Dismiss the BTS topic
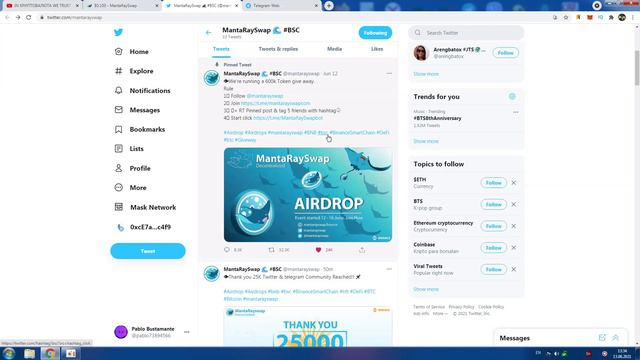Screen dimensions: 640x360 [514, 204]
